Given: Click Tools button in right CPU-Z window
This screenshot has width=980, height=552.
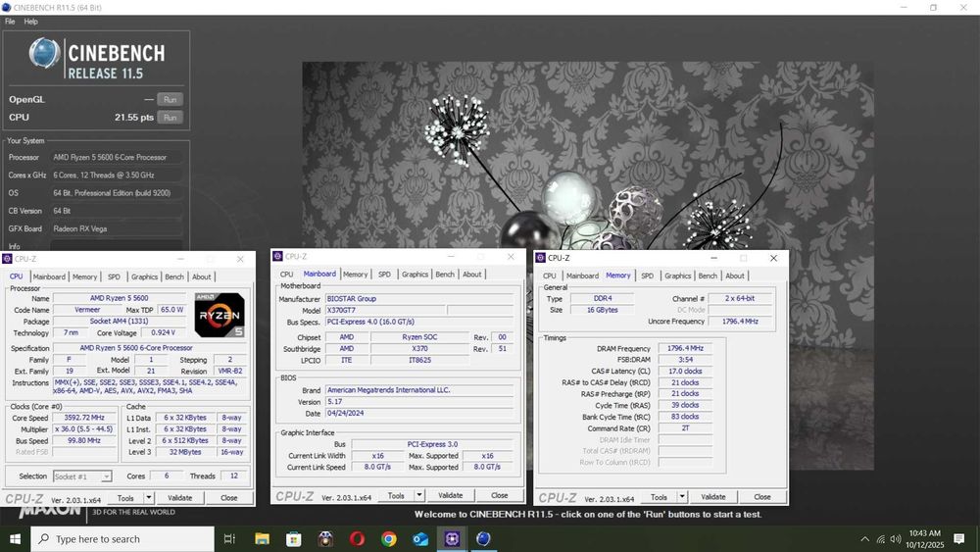Looking at the screenshot, I should (x=660, y=497).
